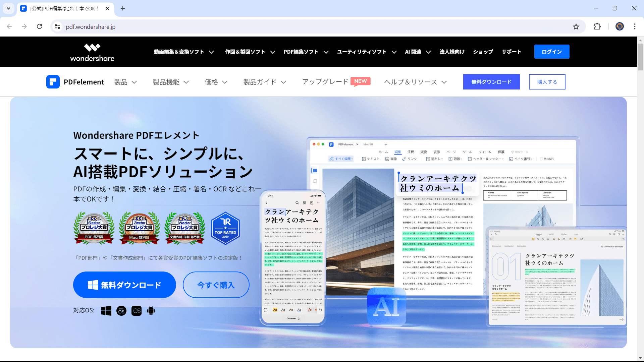The width and height of the screenshot is (644, 362).
Task: Click the Windows OS icon for download
Action: 106,310
